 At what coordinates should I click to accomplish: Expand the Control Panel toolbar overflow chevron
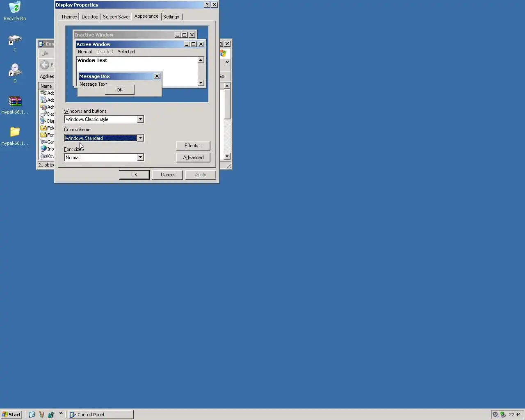(227, 62)
